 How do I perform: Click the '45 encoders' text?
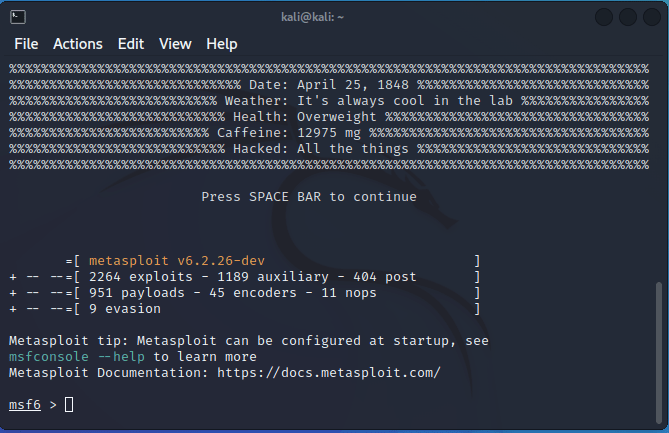253,293
